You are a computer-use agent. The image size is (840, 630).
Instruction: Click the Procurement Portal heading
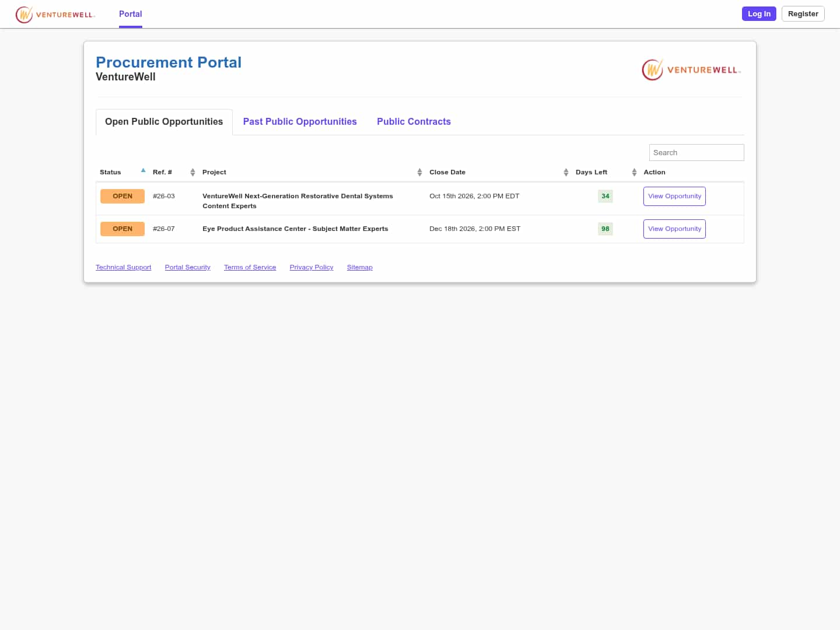tap(169, 62)
